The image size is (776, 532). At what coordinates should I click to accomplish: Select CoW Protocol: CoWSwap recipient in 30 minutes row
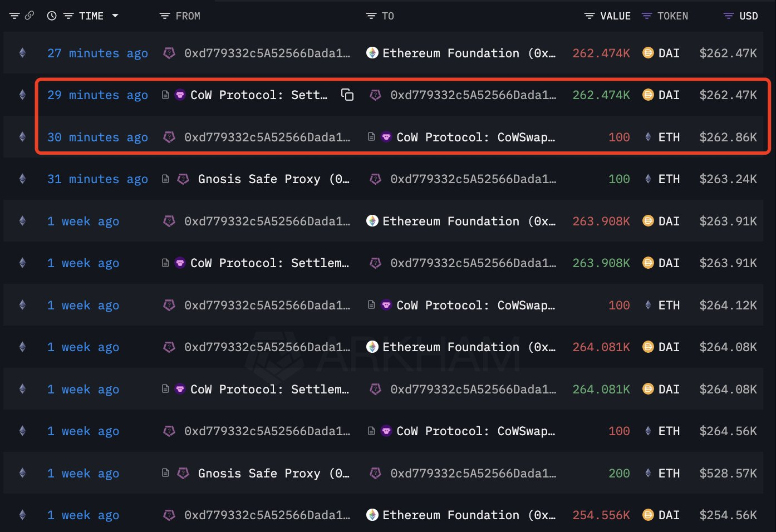point(475,137)
